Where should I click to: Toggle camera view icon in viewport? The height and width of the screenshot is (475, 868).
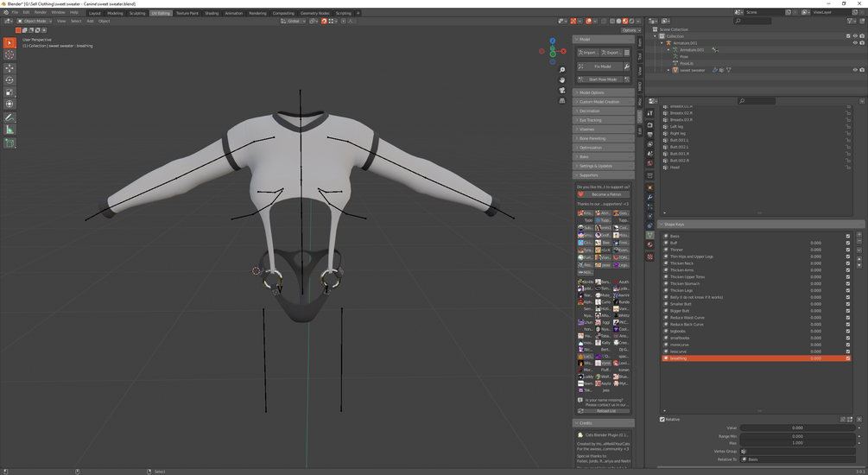pos(562,90)
